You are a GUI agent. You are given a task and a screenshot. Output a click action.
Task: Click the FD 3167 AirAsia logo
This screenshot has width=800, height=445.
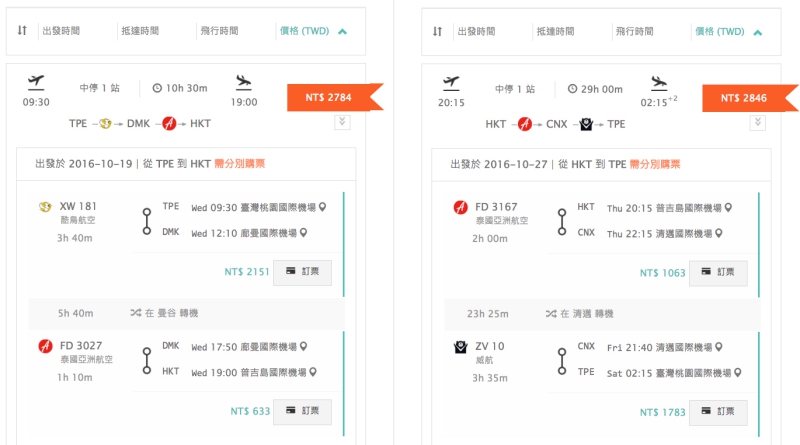click(459, 207)
